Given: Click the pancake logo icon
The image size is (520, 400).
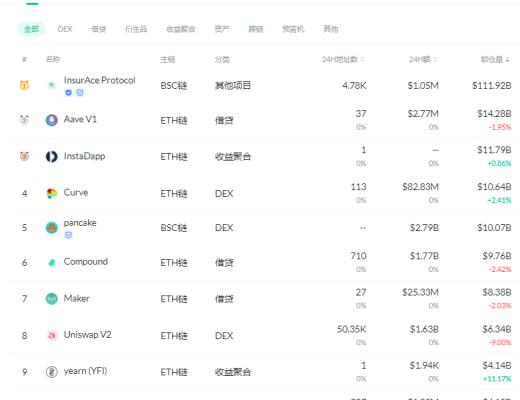Looking at the screenshot, I should [52, 228].
